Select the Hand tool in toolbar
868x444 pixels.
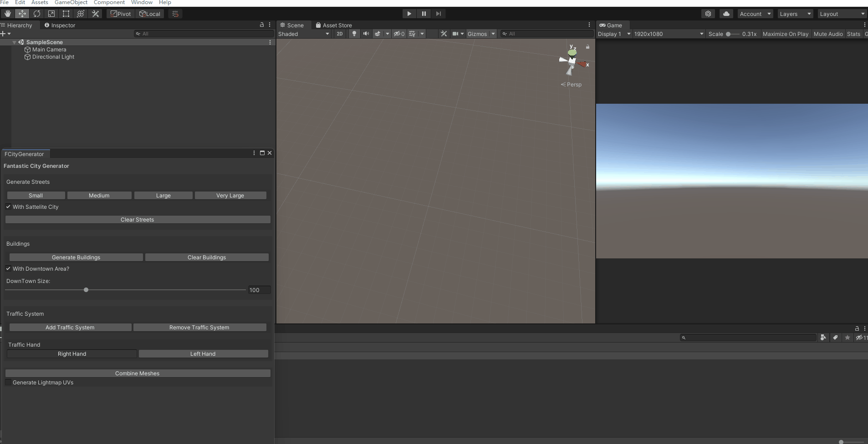8,14
